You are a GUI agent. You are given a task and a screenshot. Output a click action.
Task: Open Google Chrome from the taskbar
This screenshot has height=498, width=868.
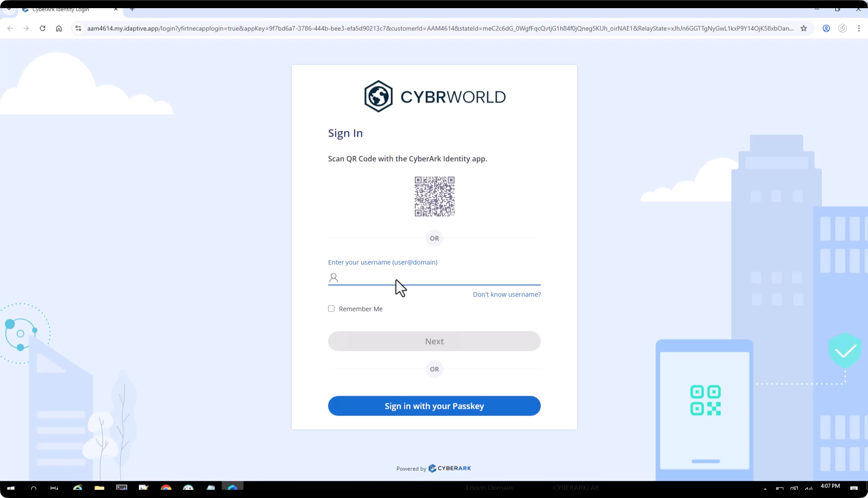click(166, 488)
